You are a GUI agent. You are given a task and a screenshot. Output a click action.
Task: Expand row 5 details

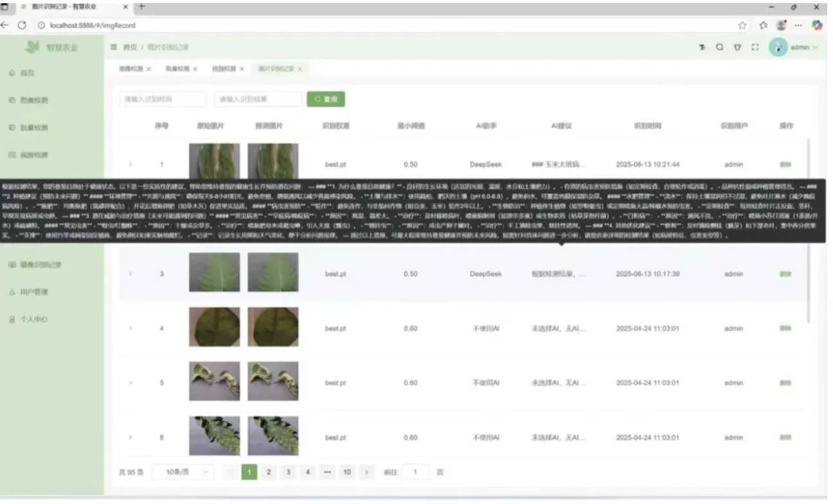coord(130,383)
